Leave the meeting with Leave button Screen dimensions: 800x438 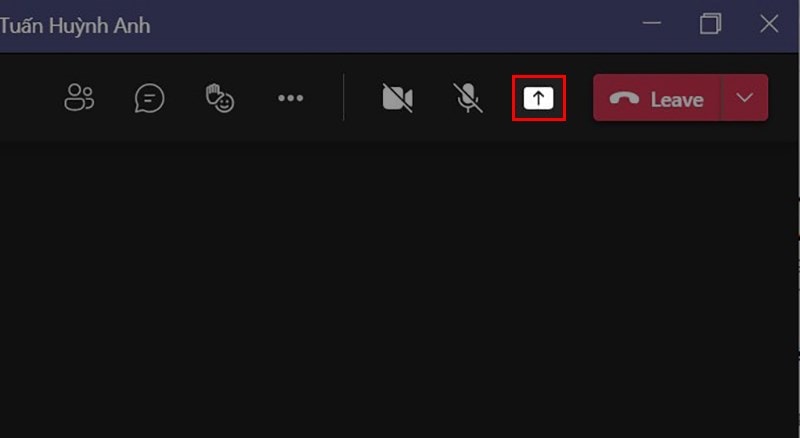pyautogui.click(x=657, y=98)
